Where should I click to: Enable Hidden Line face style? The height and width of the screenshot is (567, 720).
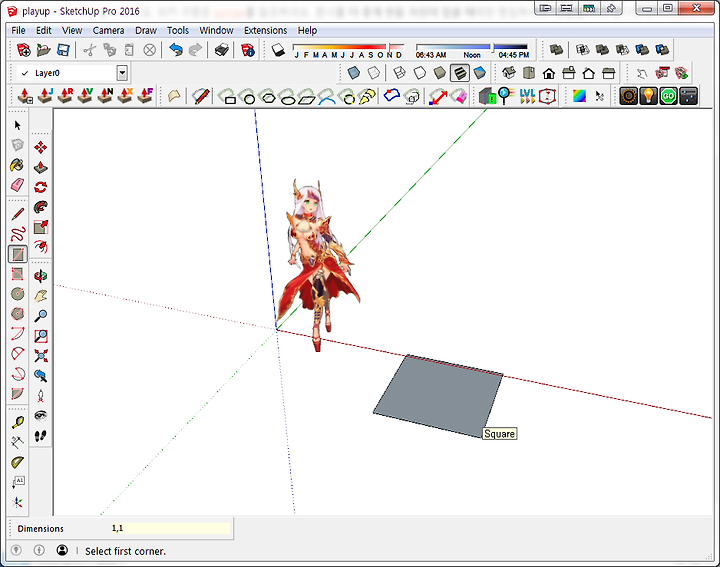click(420, 73)
